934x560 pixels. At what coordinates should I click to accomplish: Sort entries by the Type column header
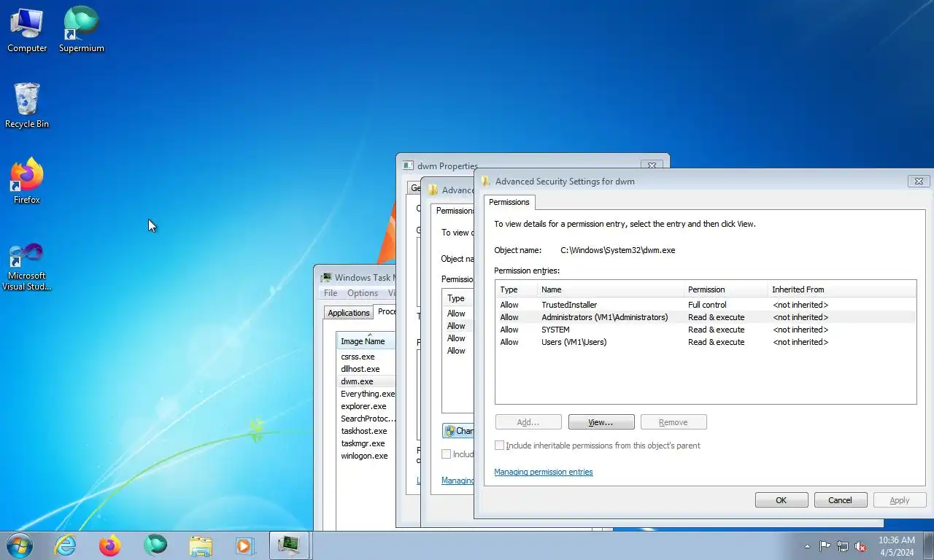coord(516,289)
